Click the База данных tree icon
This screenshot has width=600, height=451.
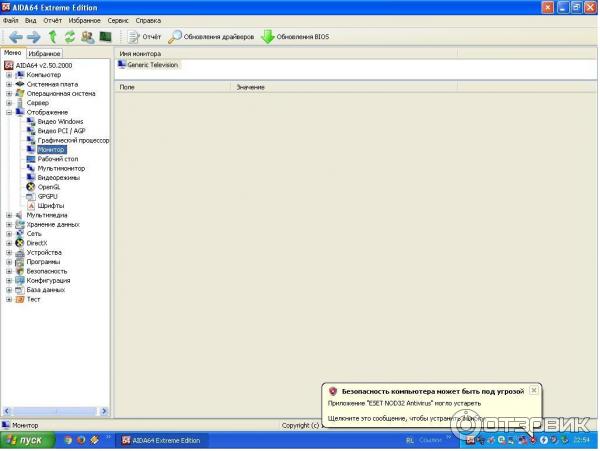pos(20,290)
